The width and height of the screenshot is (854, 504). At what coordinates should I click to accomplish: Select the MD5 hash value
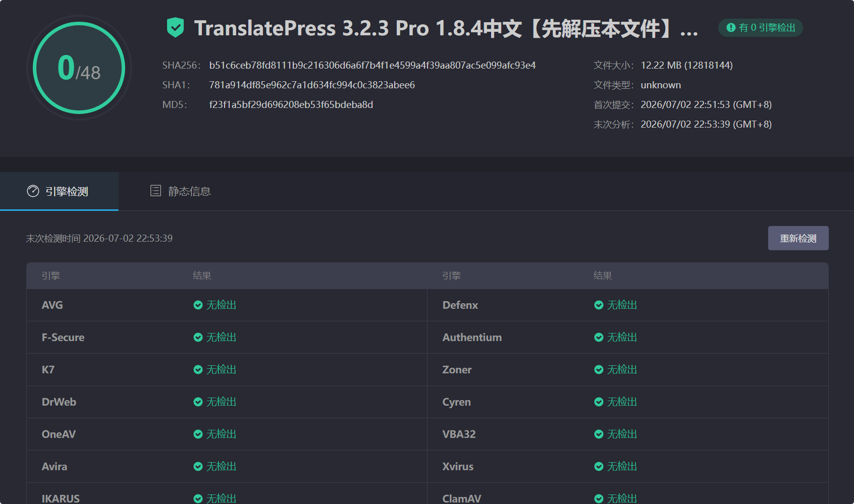tap(291, 104)
